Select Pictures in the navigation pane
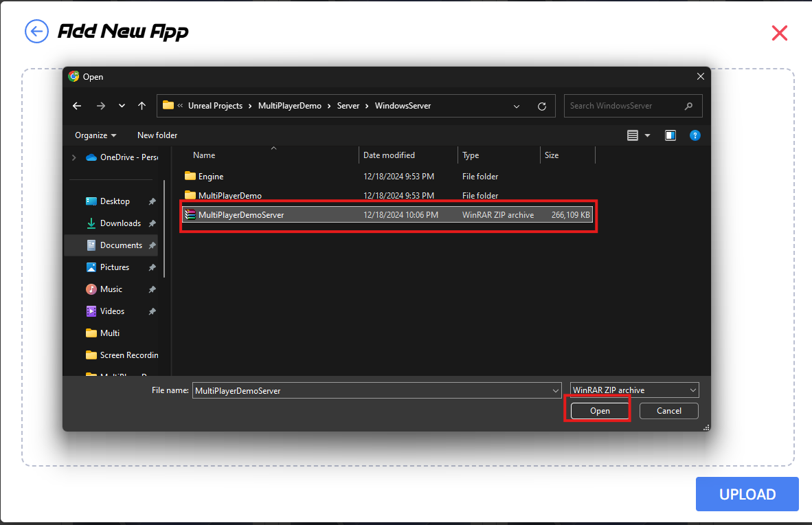 coord(114,267)
